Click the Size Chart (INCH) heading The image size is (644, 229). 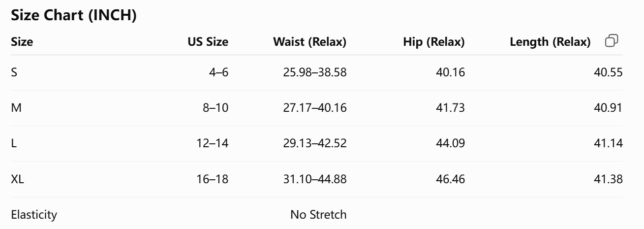click(x=73, y=16)
